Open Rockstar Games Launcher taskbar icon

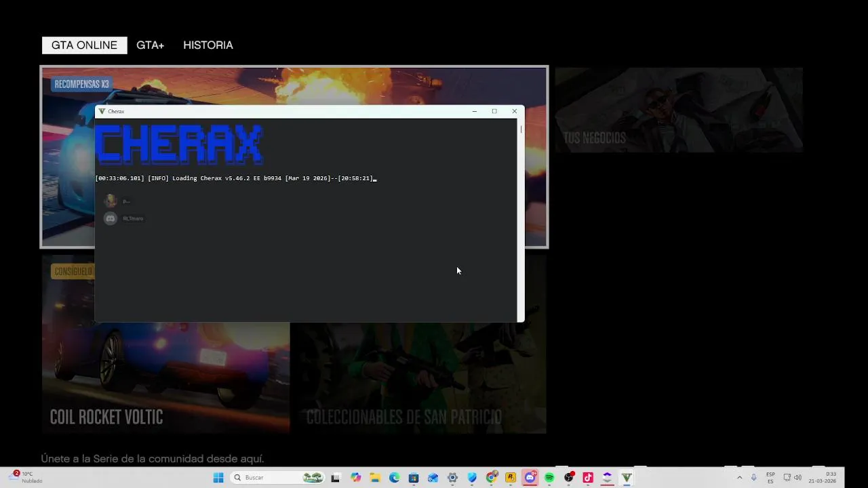(x=511, y=478)
